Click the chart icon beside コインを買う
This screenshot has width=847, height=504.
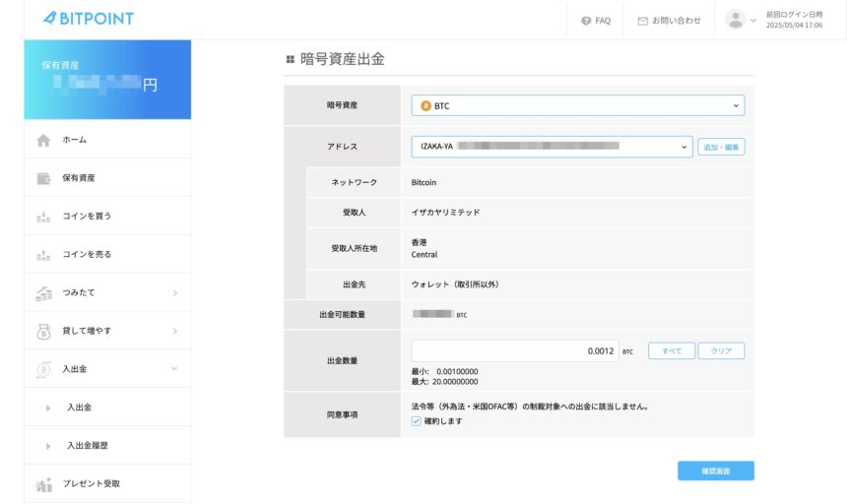(43, 217)
